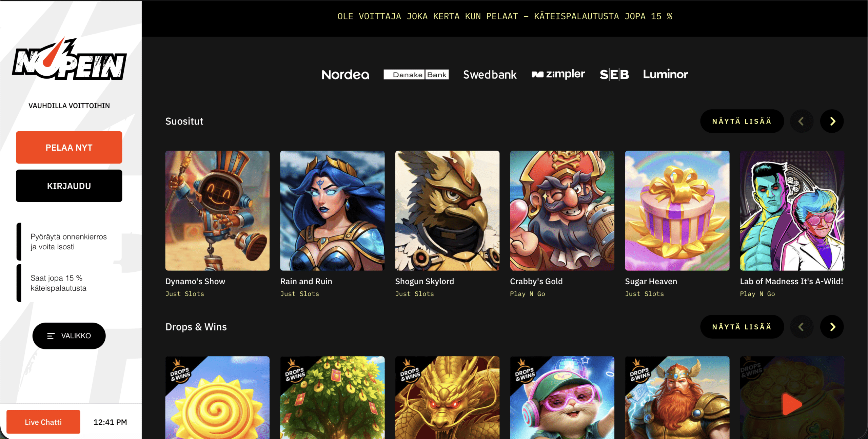Select the Swedbank payment icon
Image resolution: width=868 pixels, height=439 pixels.
[490, 74]
